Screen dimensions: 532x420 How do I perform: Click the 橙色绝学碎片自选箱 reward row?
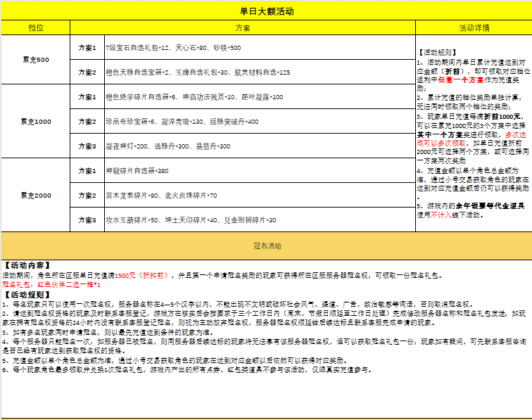coord(194,97)
